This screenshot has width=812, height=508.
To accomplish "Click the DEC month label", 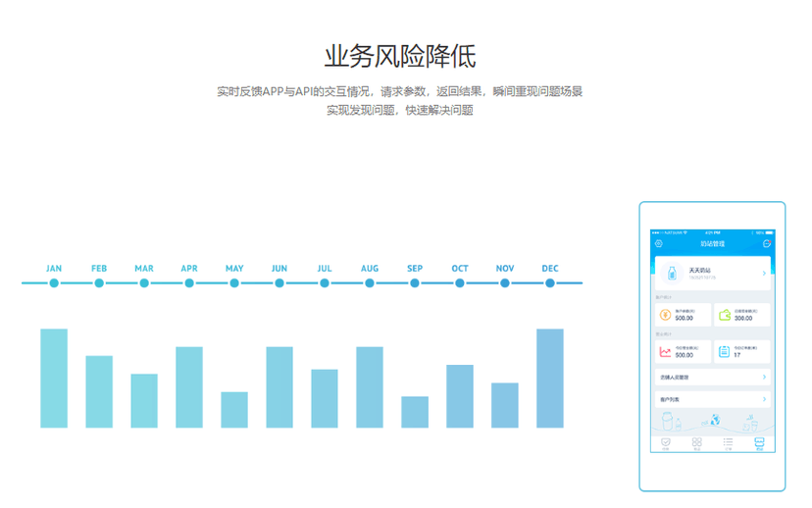I will tap(550, 269).
